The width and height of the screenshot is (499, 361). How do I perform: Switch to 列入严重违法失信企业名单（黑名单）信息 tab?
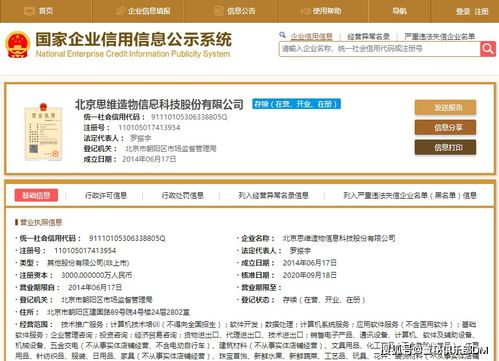(410, 195)
